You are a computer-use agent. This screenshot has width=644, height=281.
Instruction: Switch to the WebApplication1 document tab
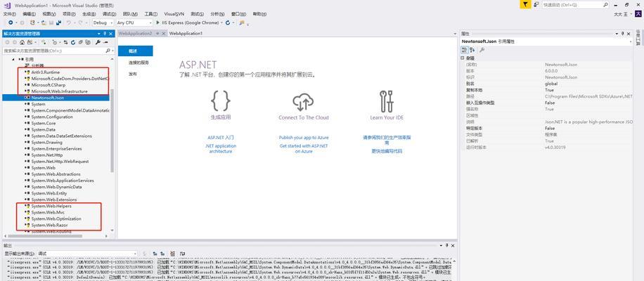[186, 33]
